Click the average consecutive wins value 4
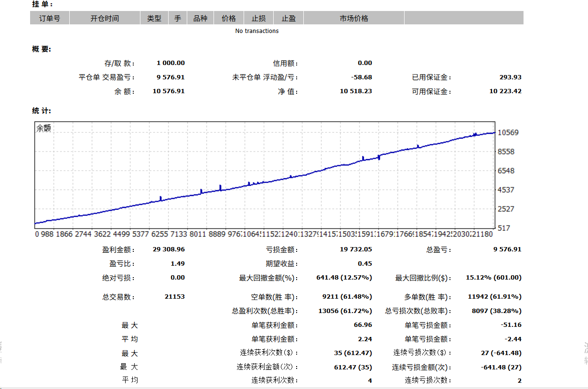The image size is (588, 389). point(370,380)
